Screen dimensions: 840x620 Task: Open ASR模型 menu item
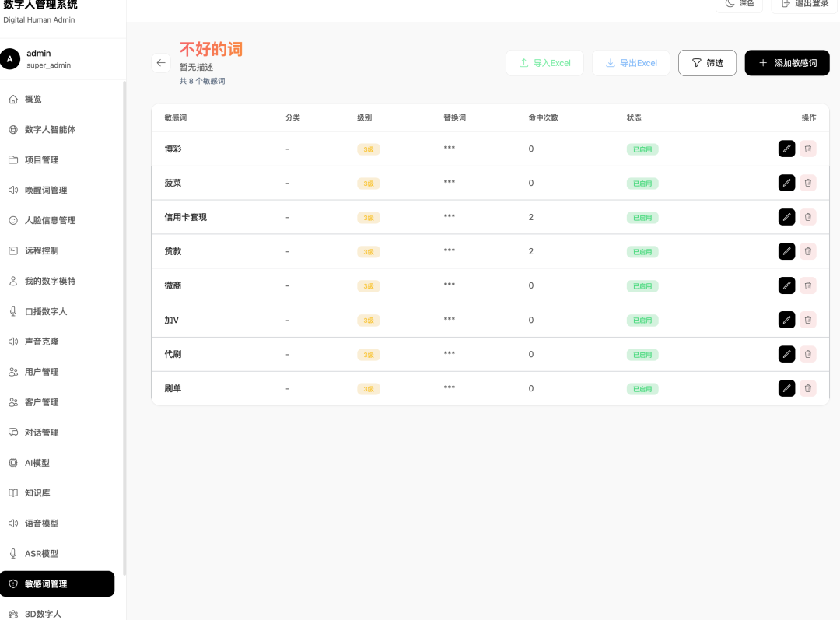coord(58,554)
